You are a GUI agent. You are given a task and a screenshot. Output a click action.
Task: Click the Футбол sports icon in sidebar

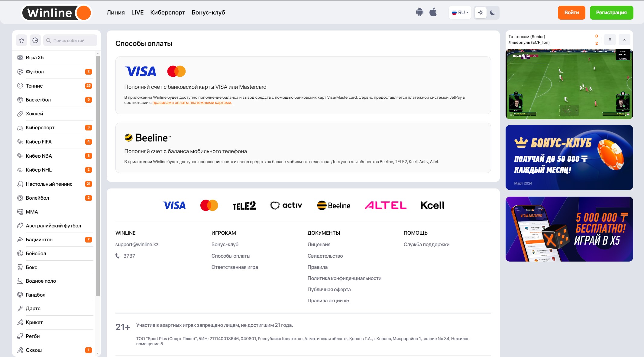[x=20, y=71]
